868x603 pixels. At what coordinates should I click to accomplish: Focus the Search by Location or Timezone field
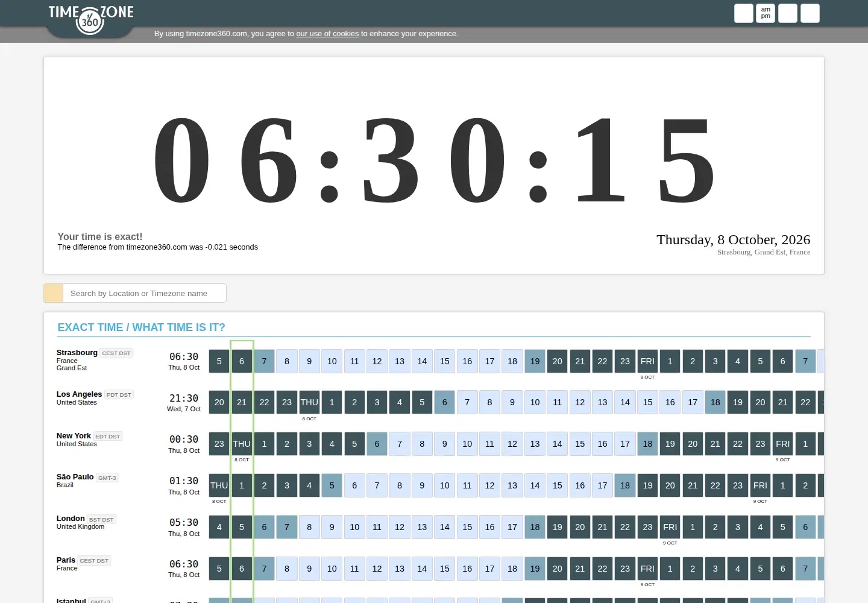145,293
